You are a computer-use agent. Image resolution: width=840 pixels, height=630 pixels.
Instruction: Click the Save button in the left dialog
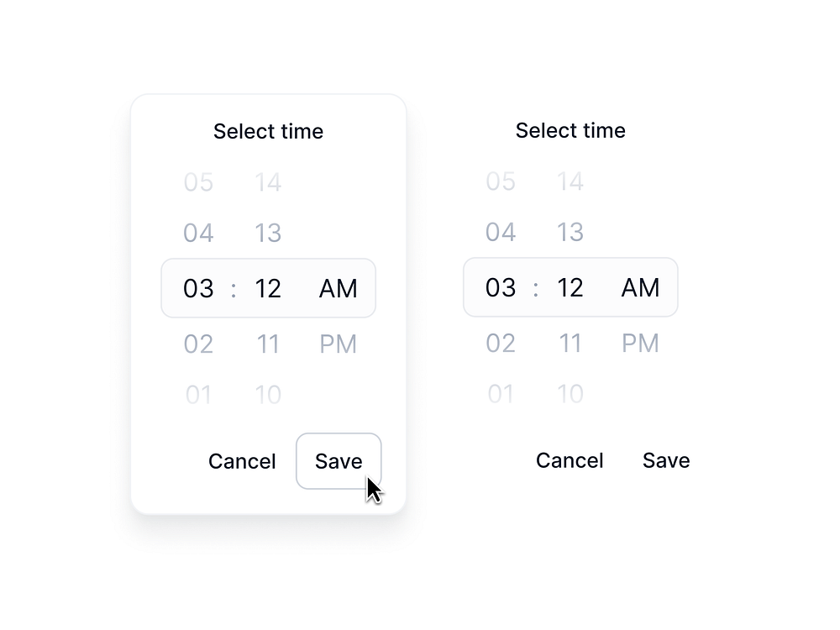coord(339,460)
